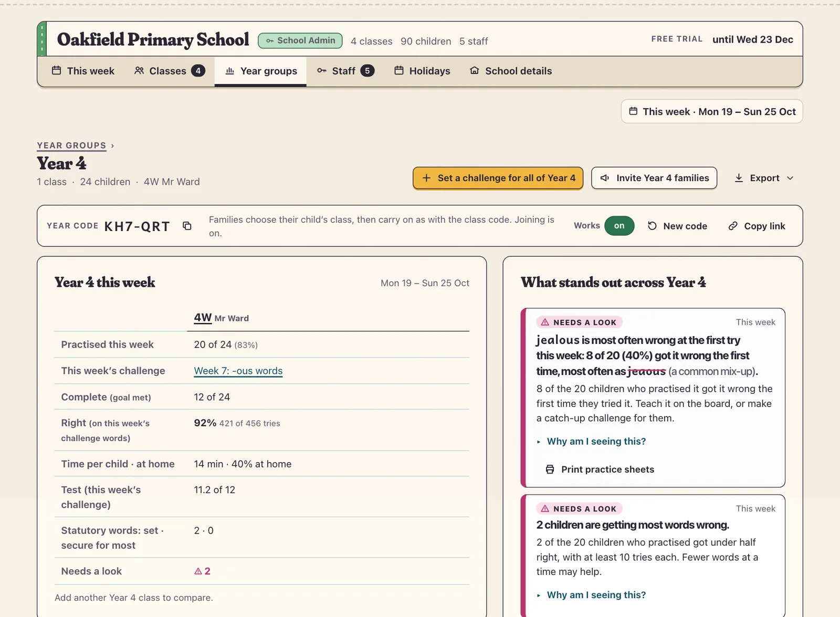Click the calendar icon beside Holidays tab
840x617 pixels.
coord(399,70)
